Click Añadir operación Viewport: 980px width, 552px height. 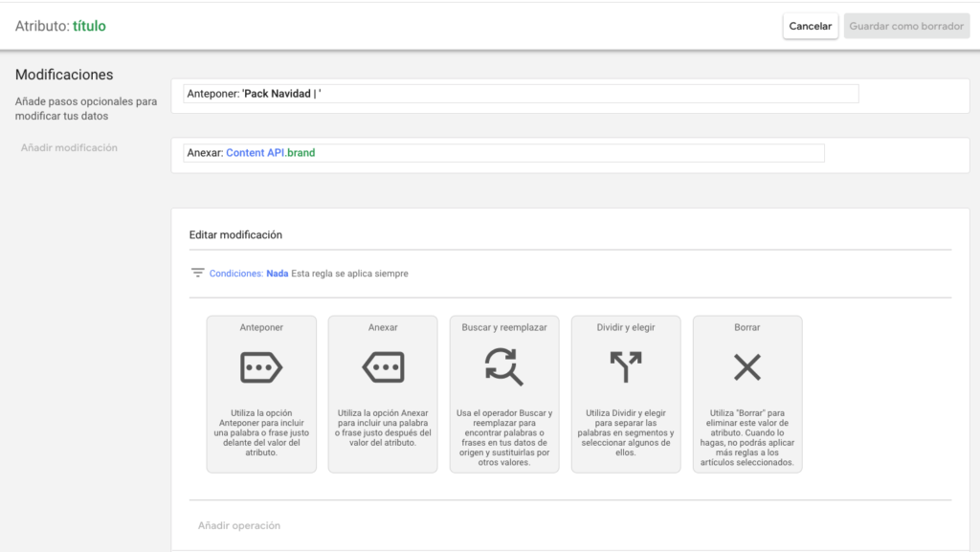click(x=238, y=526)
